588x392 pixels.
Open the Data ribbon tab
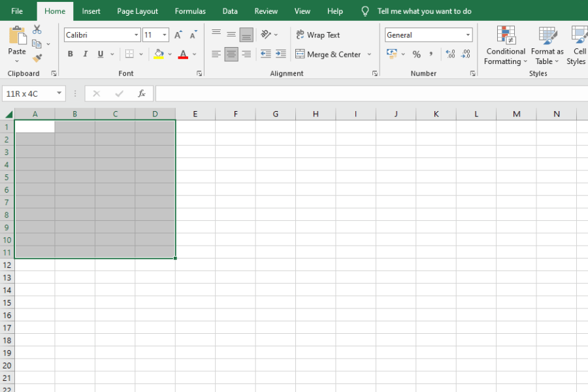229,10
